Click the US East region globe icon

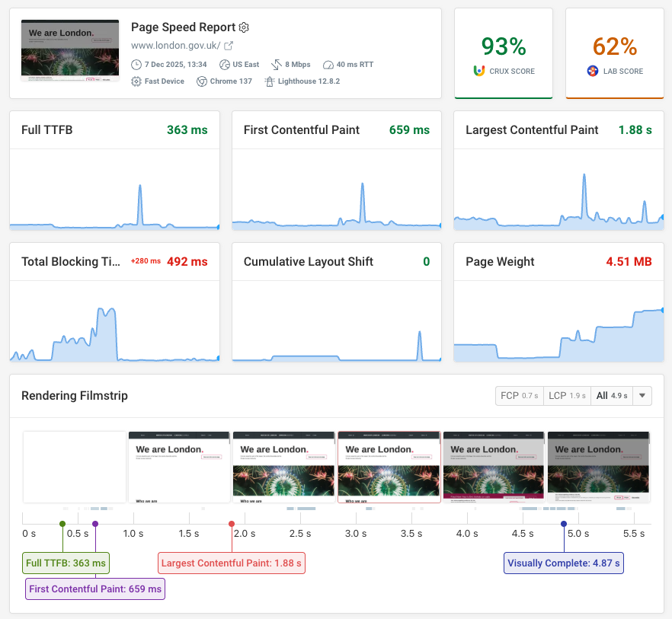(x=223, y=64)
